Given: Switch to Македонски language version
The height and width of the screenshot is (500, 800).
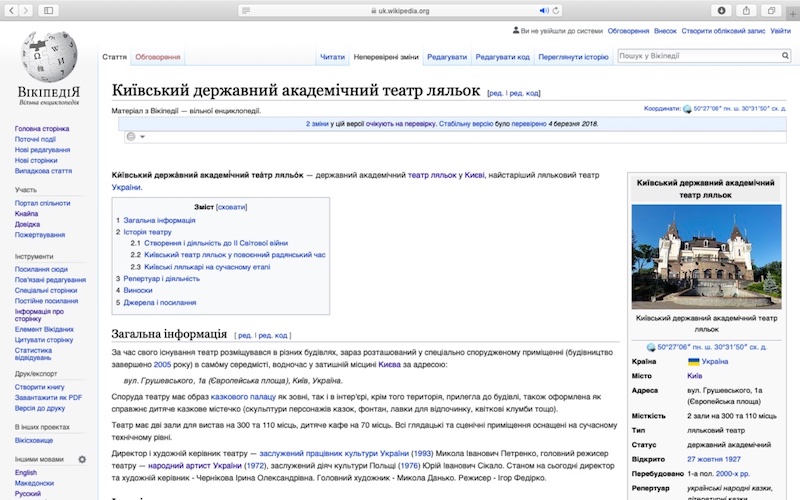Looking at the screenshot, I should point(34,483).
